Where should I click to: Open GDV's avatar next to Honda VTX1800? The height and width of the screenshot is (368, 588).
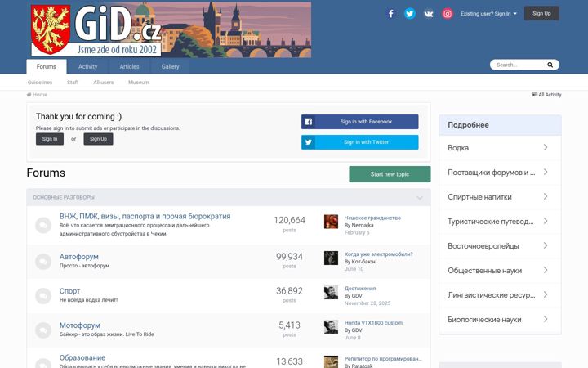pos(331,326)
